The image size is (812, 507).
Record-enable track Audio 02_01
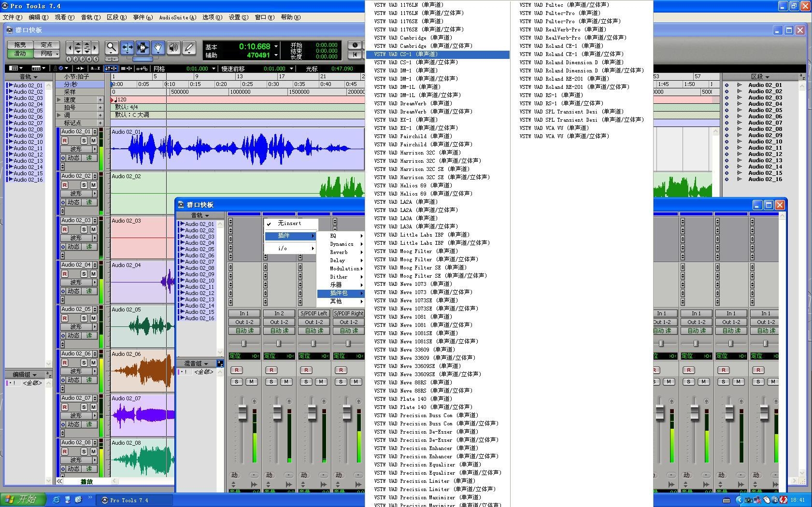65,141
